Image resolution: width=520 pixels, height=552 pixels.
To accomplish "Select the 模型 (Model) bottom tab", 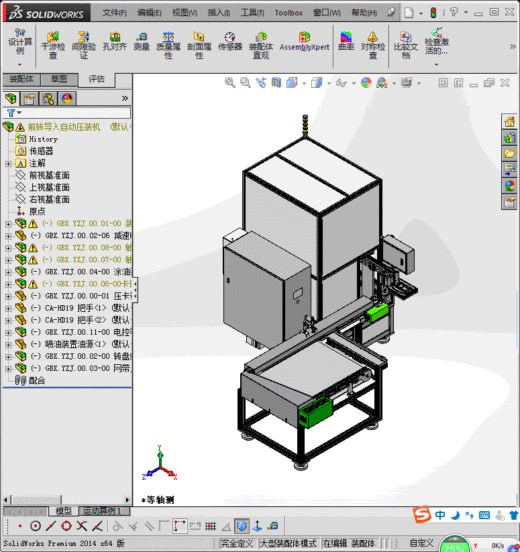I will tap(63, 510).
